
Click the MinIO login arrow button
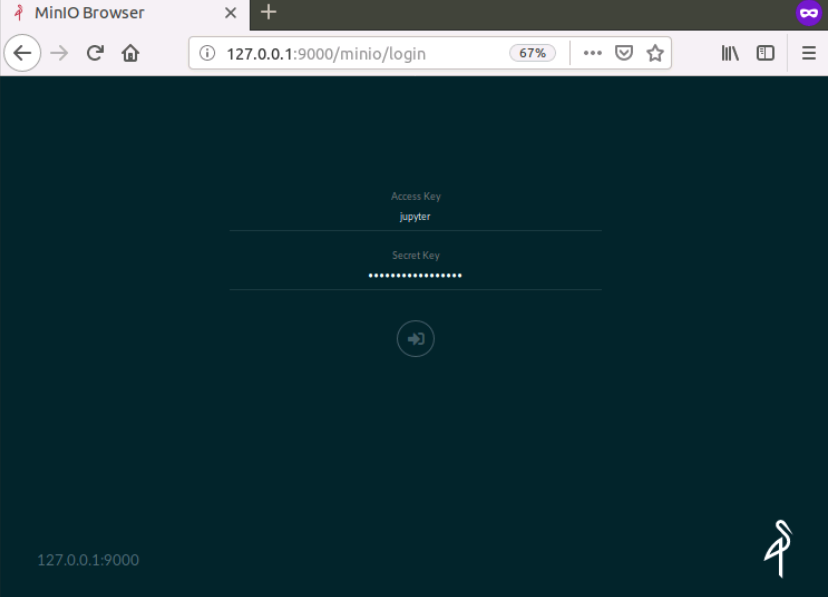coord(415,338)
